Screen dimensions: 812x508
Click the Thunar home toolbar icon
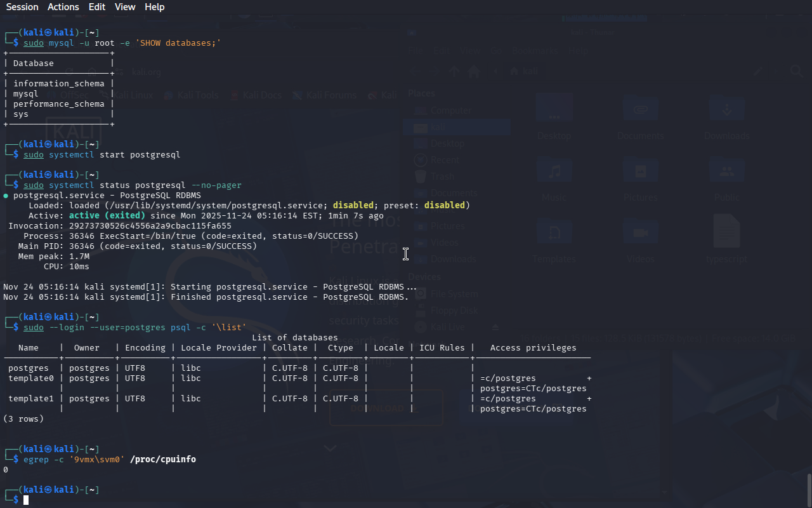pyautogui.click(x=473, y=72)
